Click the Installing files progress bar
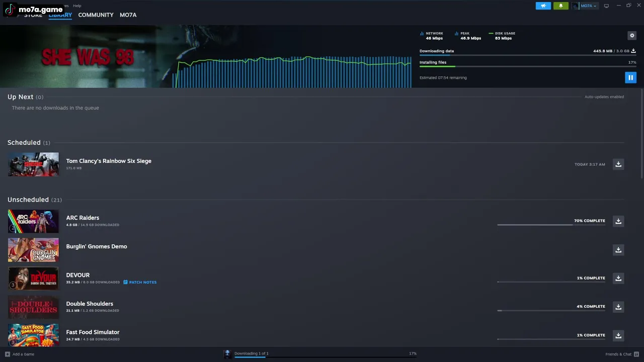The image size is (644, 362). coord(528,66)
